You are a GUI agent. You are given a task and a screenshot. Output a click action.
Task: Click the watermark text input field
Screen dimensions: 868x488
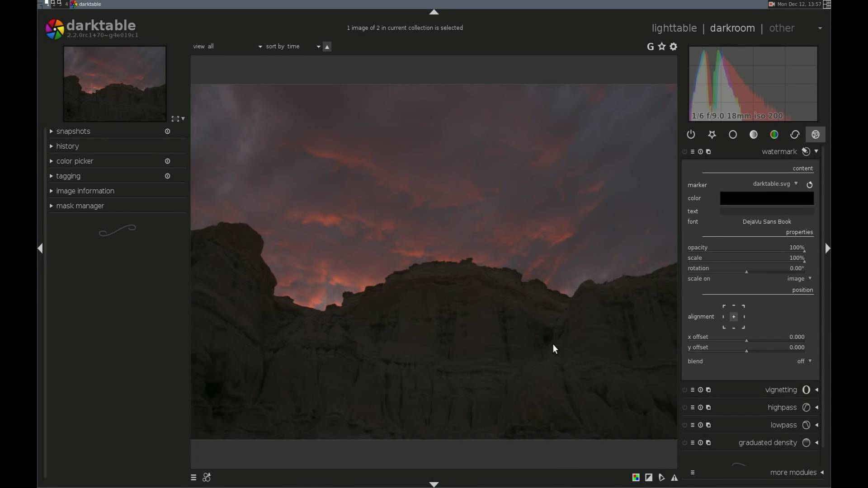(x=766, y=211)
